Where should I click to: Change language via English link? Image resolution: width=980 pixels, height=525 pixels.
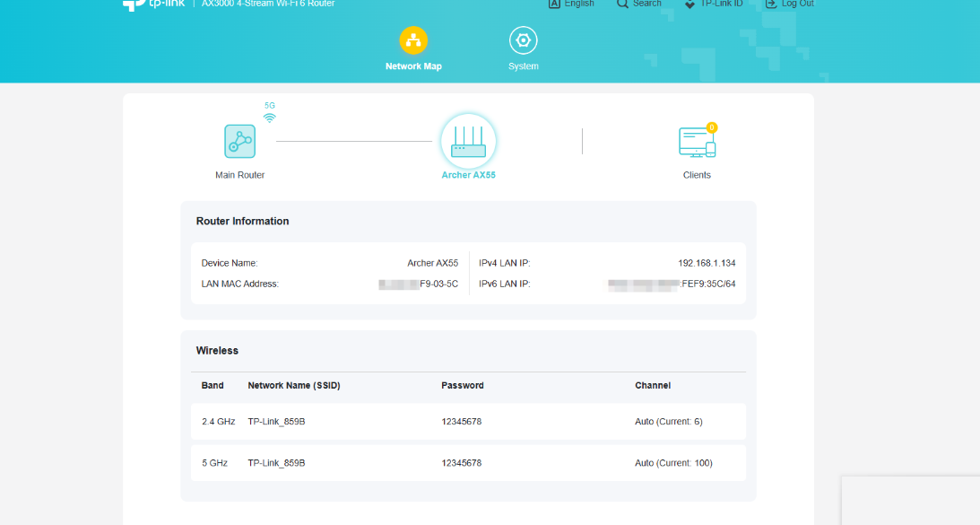click(x=579, y=4)
